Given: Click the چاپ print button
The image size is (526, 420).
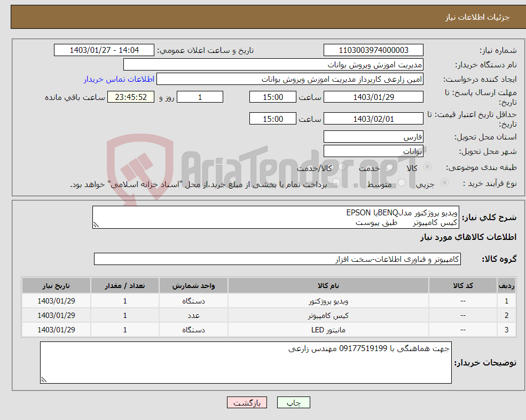Looking at the screenshot, I should [294, 402].
